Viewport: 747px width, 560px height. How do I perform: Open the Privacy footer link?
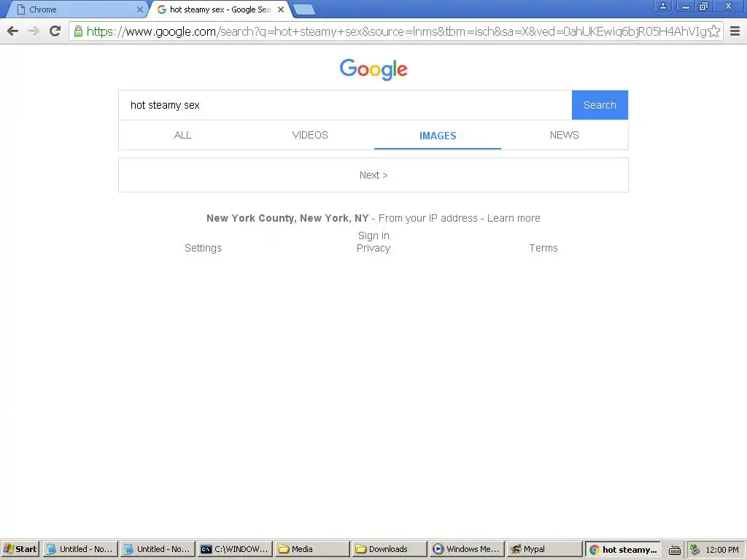pyautogui.click(x=373, y=248)
